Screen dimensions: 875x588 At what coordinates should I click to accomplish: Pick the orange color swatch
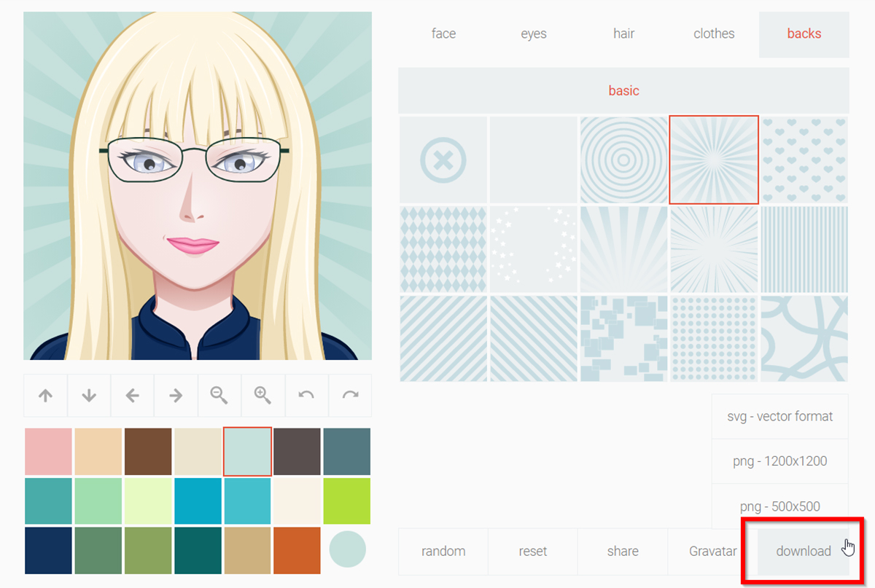pos(297,550)
